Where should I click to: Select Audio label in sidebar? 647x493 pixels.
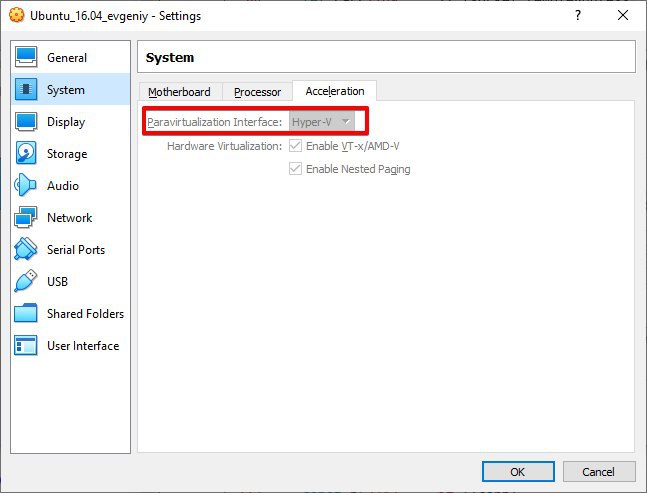63,186
